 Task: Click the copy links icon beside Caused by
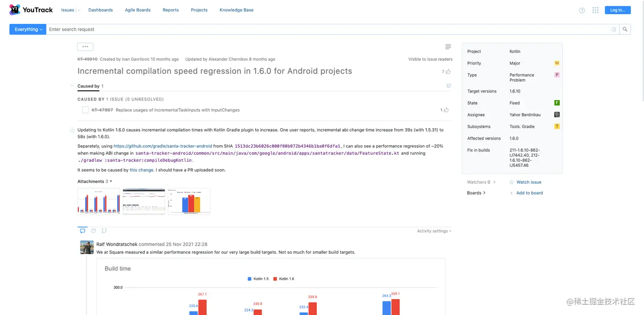tap(449, 86)
